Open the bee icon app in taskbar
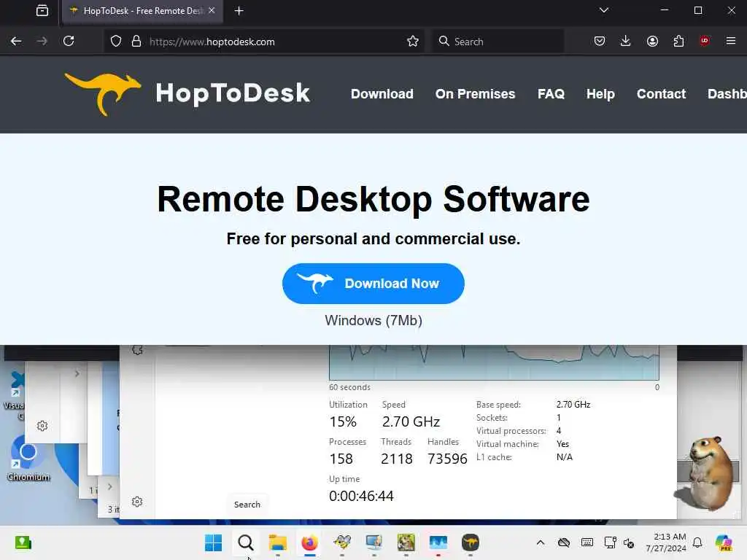Image resolution: width=747 pixels, height=560 pixels. click(x=342, y=542)
